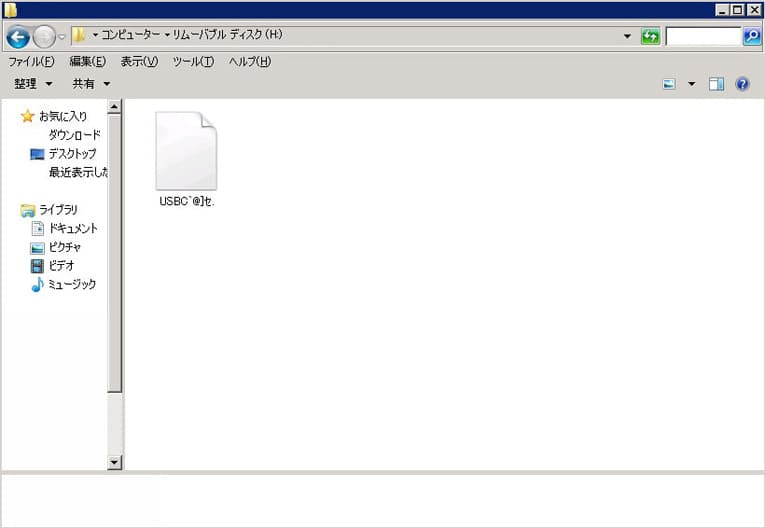Click the Back navigation arrow button

(17, 37)
